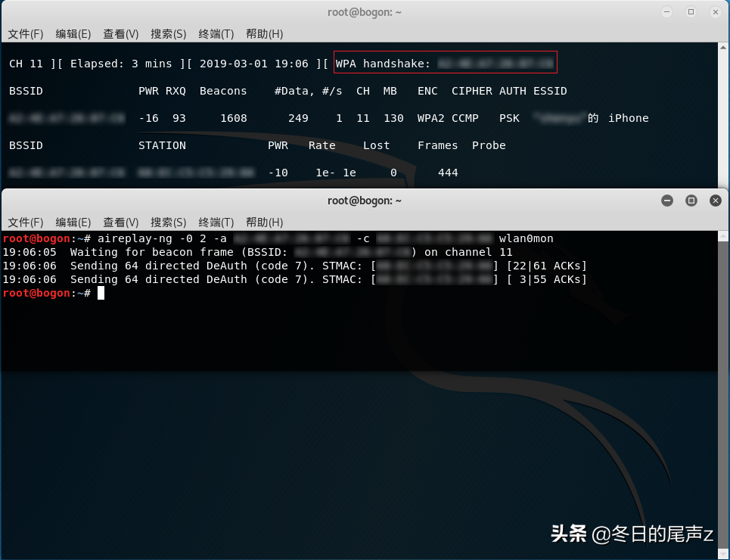Maximize the back airodump terminal window
Image resolution: width=730 pixels, height=560 pixels.
(691, 12)
